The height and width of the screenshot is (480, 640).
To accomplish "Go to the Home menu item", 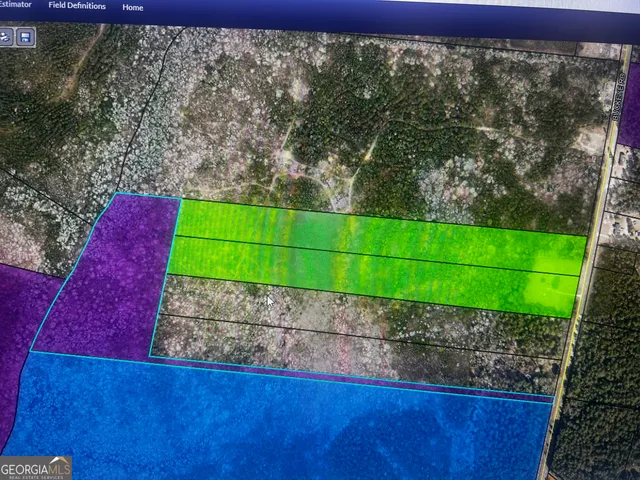I will [x=132, y=7].
